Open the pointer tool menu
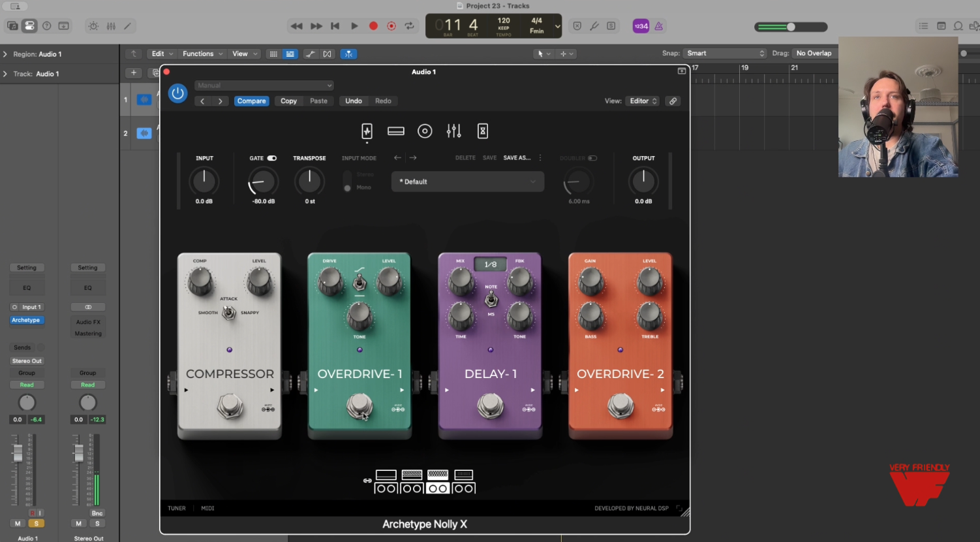 [x=543, y=54]
